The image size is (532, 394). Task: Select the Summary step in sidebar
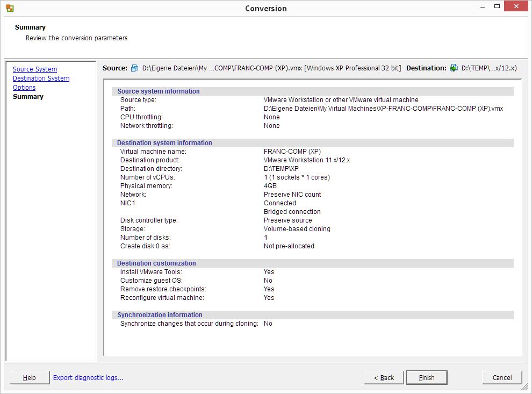28,97
